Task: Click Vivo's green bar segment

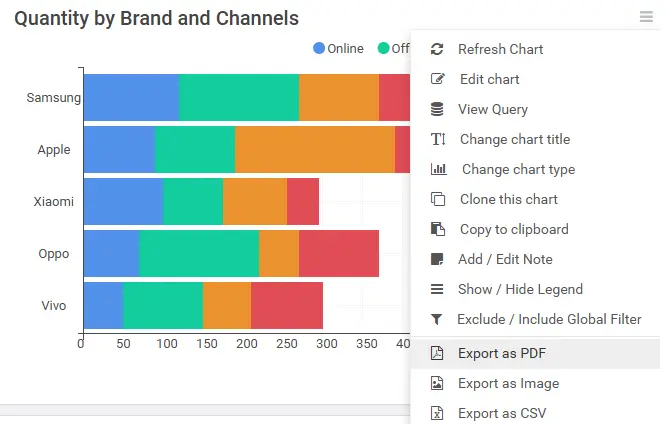Action: click(x=163, y=305)
